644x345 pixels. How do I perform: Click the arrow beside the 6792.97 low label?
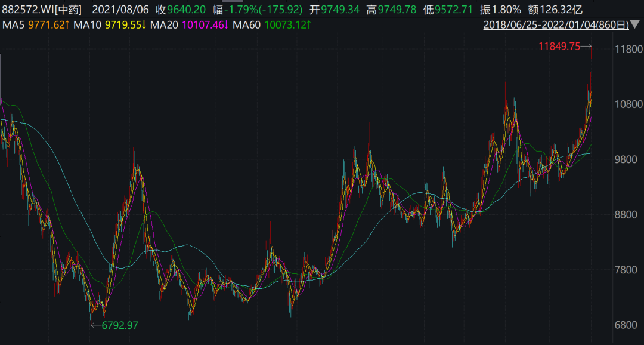point(95,325)
